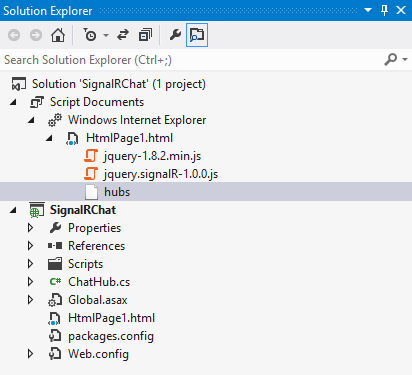The image size is (412, 375).
Task: Expand the ChatHub.cs node
Action: pyautogui.click(x=30, y=282)
